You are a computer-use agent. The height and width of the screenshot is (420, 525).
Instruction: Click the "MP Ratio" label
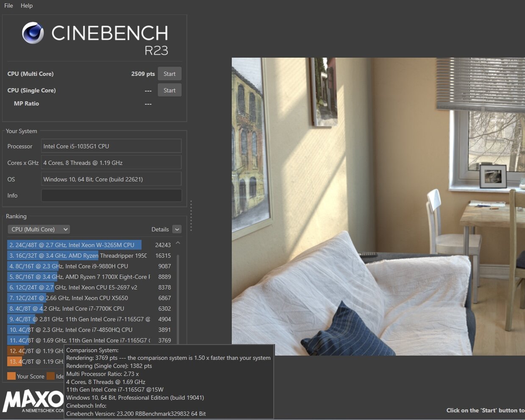[26, 103]
